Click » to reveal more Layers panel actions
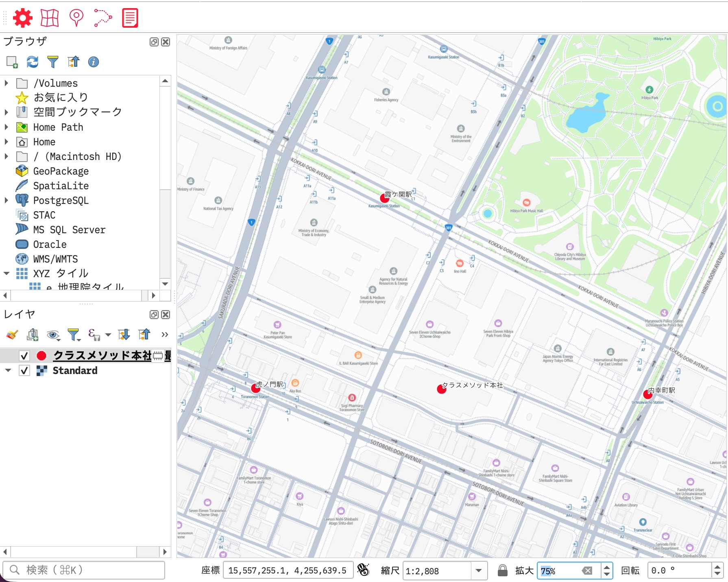 tap(164, 335)
